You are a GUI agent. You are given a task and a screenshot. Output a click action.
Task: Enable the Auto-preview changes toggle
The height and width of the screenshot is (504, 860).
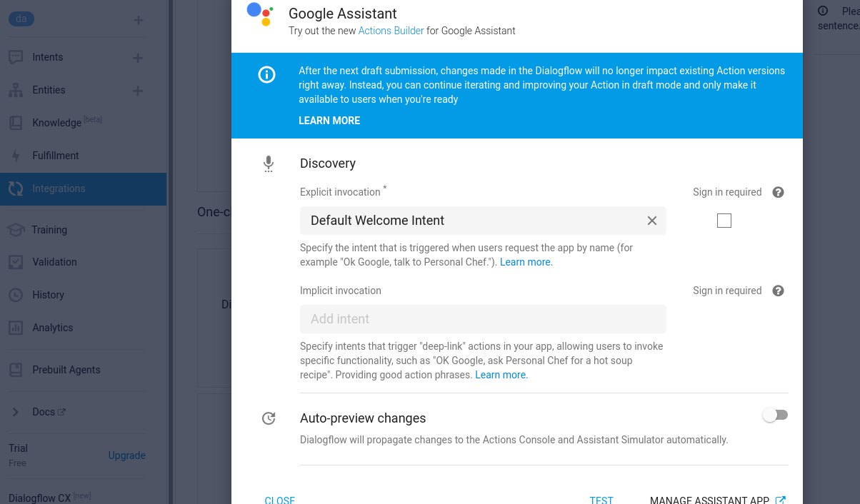[775, 415]
